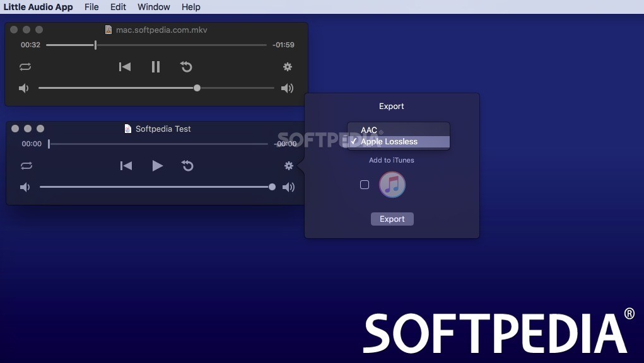
Task: Enable Add to iTunes checkbox
Action: [365, 185]
